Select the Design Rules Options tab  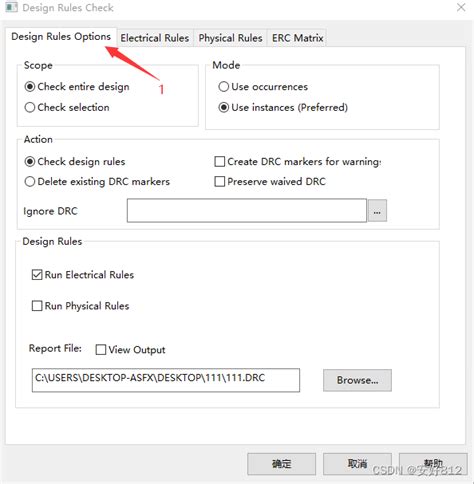point(61,36)
